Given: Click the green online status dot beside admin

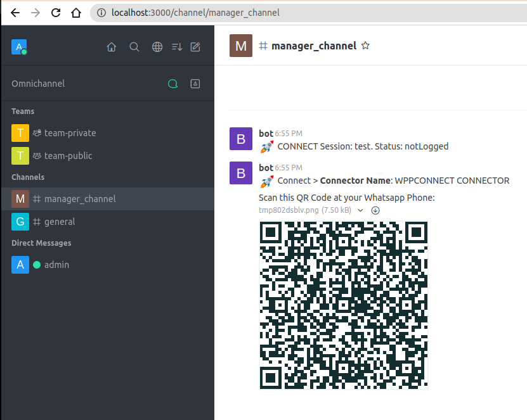Looking at the screenshot, I should (37, 265).
